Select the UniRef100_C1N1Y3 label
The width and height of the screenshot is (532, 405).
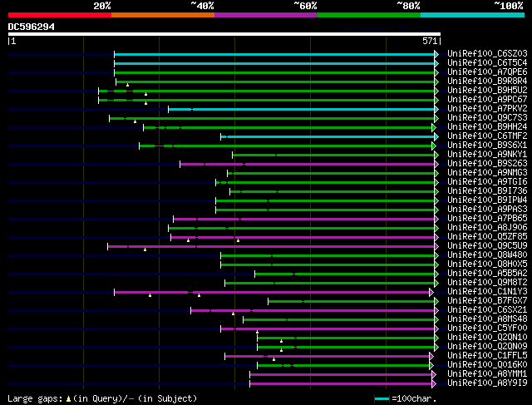(x=487, y=292)
